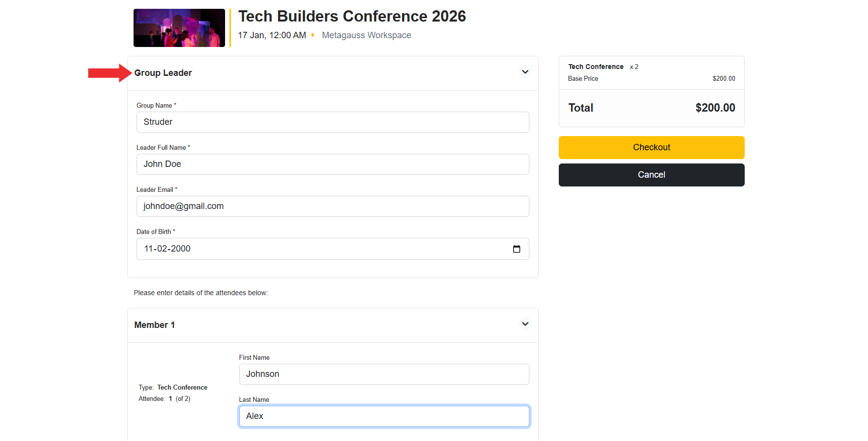Click the Checkout button
This screenshot has height=441, width=868.
[x=651, y=147]
